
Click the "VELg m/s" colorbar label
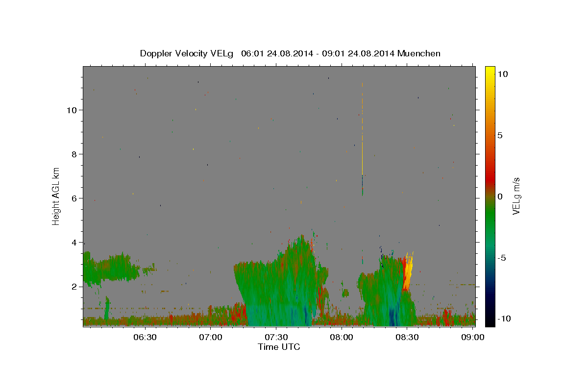[516, 196]
